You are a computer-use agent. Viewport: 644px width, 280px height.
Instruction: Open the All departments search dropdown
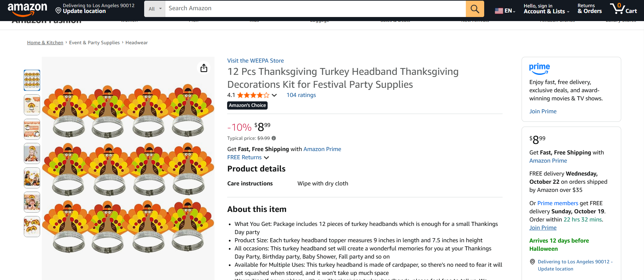(155, 9)
